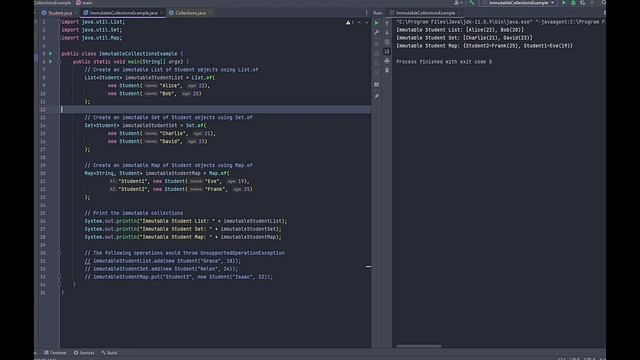Click the warning indicator in the editor
The image size is (640, 360).
350,22
